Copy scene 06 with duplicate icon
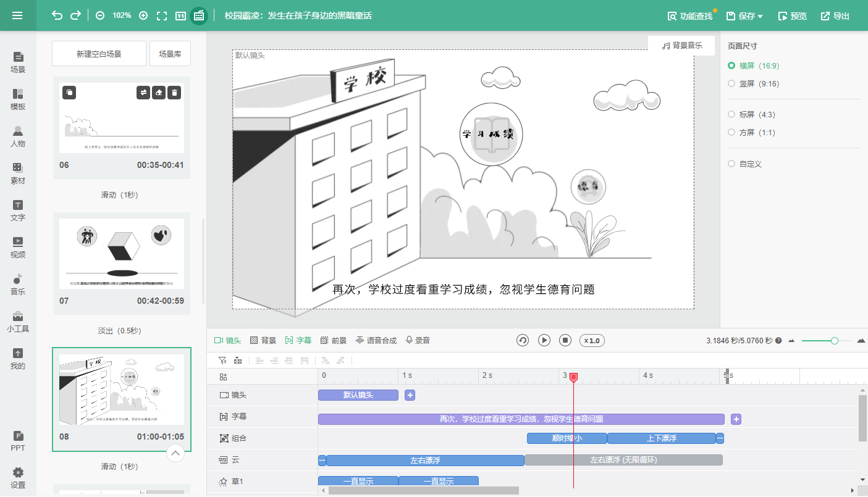Image resolution: width=868 pixels, height=497 pixels. [69, 93]
